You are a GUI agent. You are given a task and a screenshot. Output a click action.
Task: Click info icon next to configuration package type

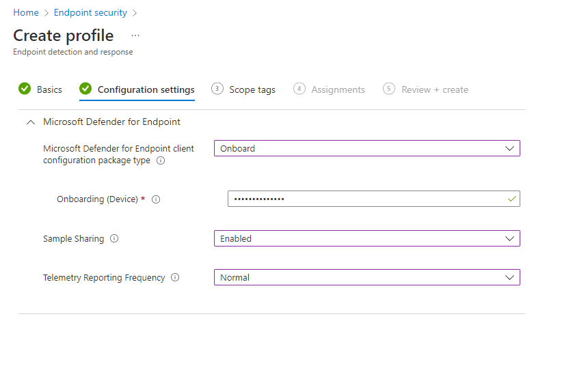[x=161, y=160]
